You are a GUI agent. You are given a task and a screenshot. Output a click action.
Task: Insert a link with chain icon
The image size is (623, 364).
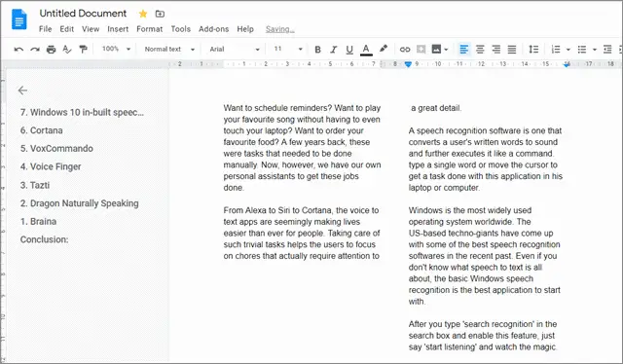point(405,50)
